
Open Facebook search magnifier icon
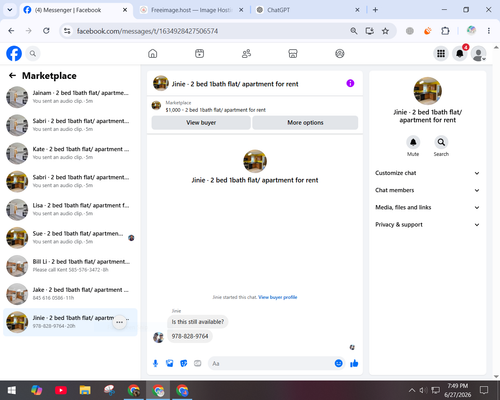33,53
